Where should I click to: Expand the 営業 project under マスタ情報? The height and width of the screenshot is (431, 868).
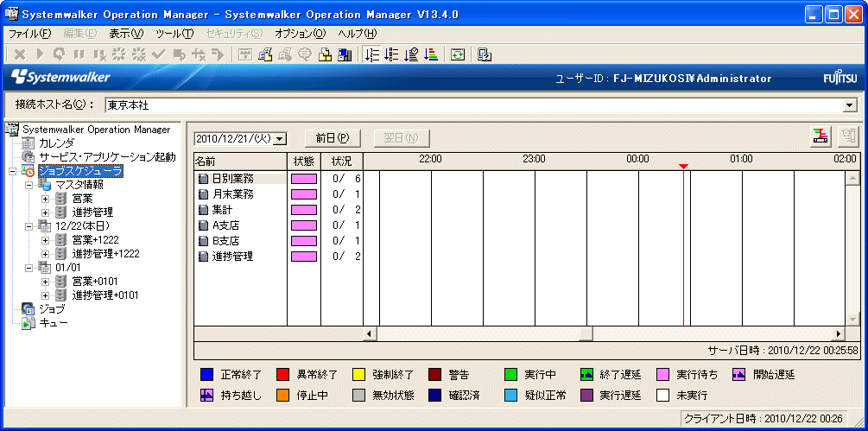pyautogui.click(x=46, y=199)
